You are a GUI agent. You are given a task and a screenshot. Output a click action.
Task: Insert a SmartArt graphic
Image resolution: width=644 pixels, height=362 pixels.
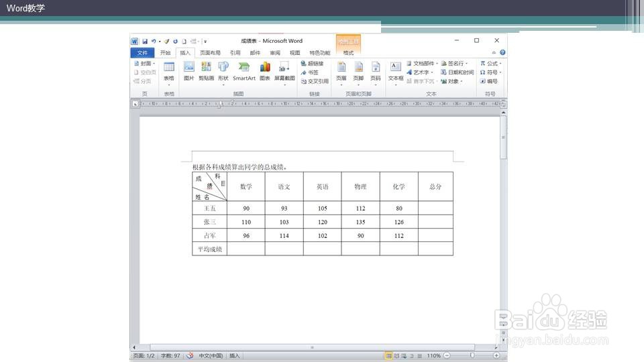coord(244,71)
